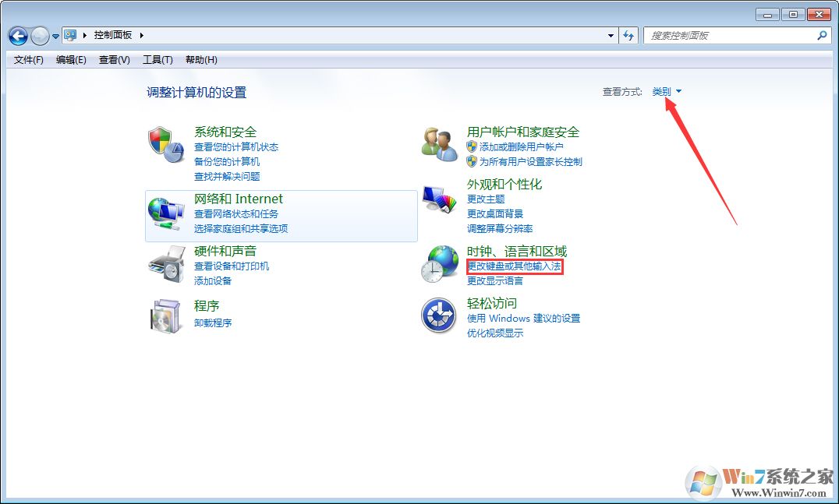Open 轻松访问 accessibility icon

pos(439,315)
